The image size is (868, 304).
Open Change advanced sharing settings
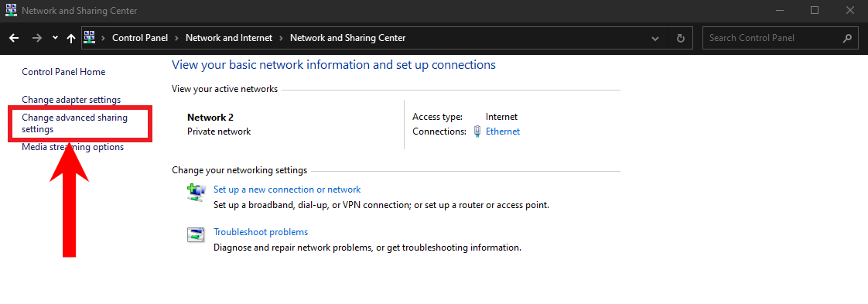(x=74, y=124)
